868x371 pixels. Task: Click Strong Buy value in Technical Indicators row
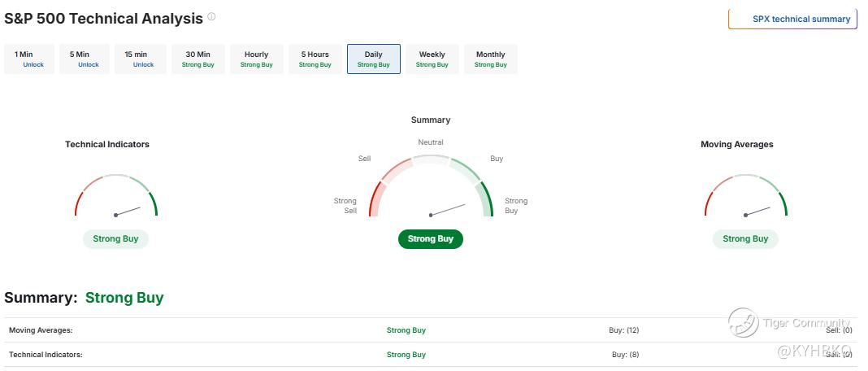tap(406, 355)
